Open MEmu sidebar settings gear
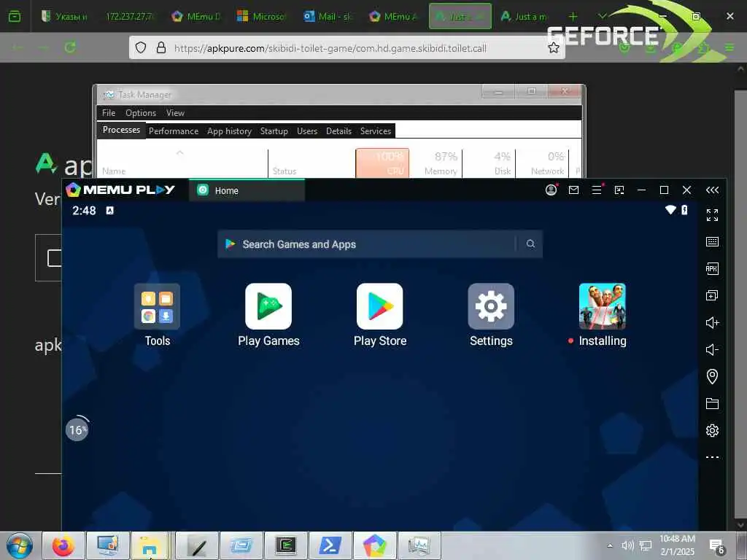The height and width of the screenshot is (560, 747). 712,430
